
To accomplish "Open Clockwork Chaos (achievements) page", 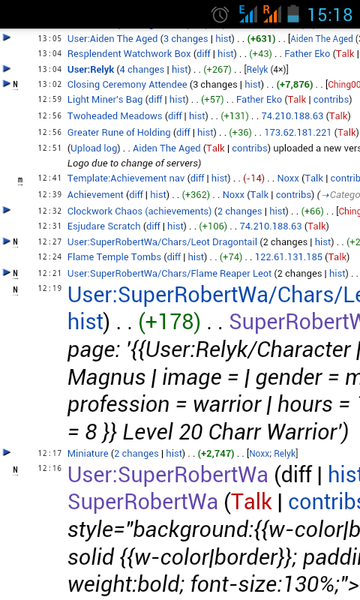I will [139, 211].
